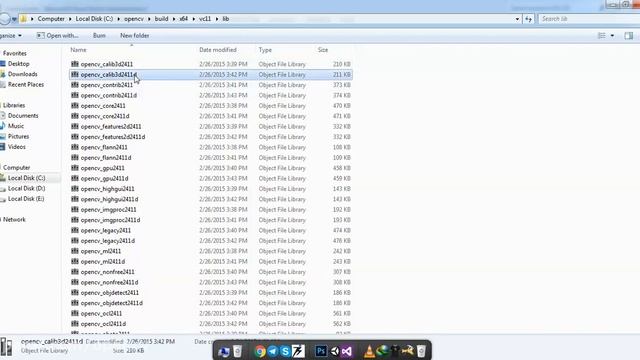Screen dimensions: 640x360
Task: Launch Telegram from the dock
Action: coord(273,351)
